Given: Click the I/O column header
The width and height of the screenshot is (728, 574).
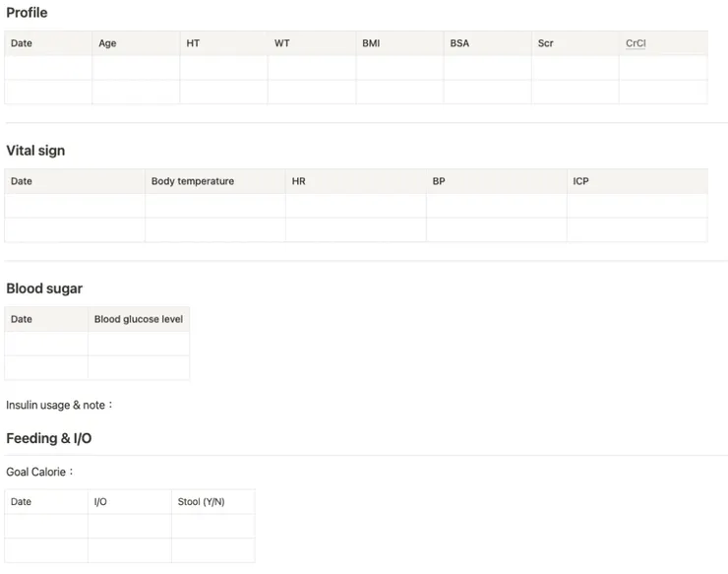Looking at the screenshot, I should pos(100,502).
